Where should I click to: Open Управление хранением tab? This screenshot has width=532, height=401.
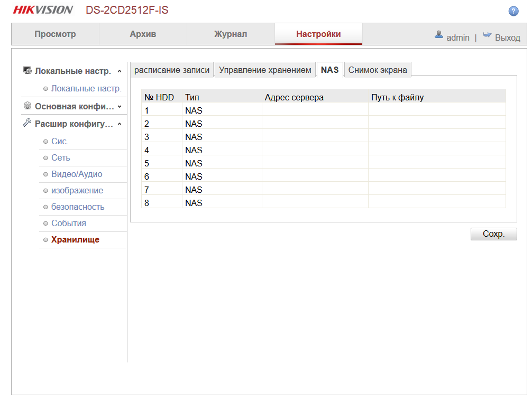265,70
